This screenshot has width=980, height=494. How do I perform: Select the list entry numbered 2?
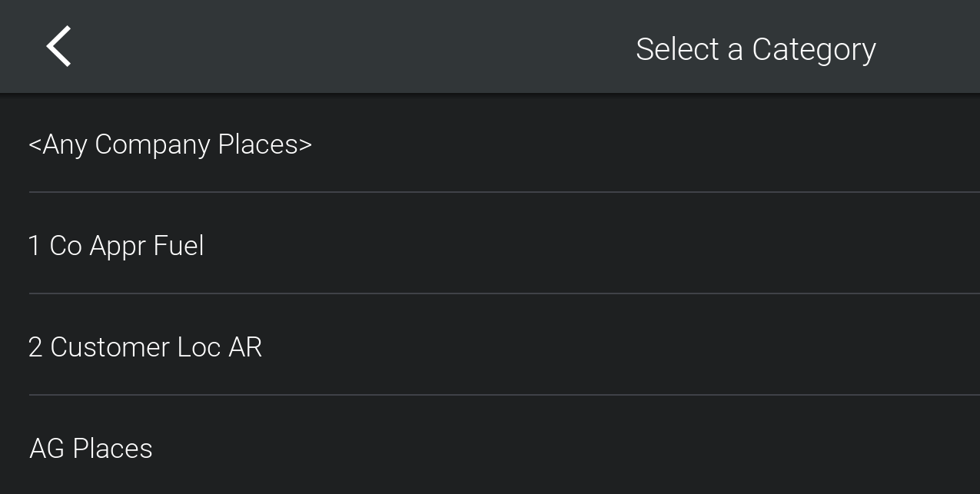click(145, 347)
